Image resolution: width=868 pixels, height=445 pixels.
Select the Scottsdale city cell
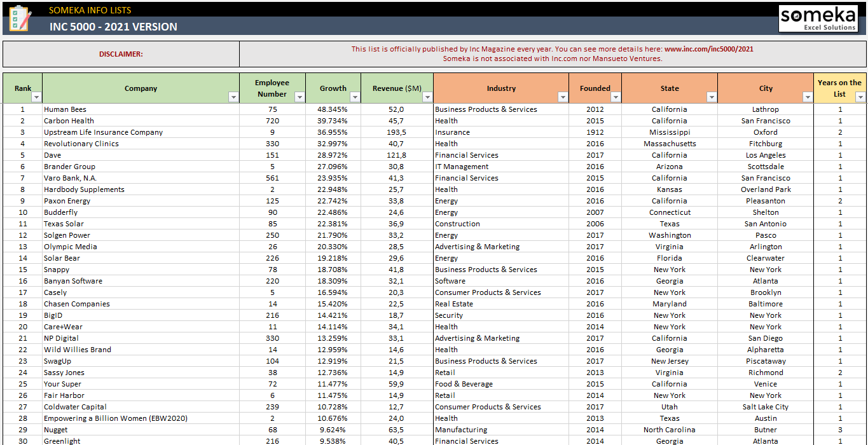pyautogui.click(x=766, y=167)
